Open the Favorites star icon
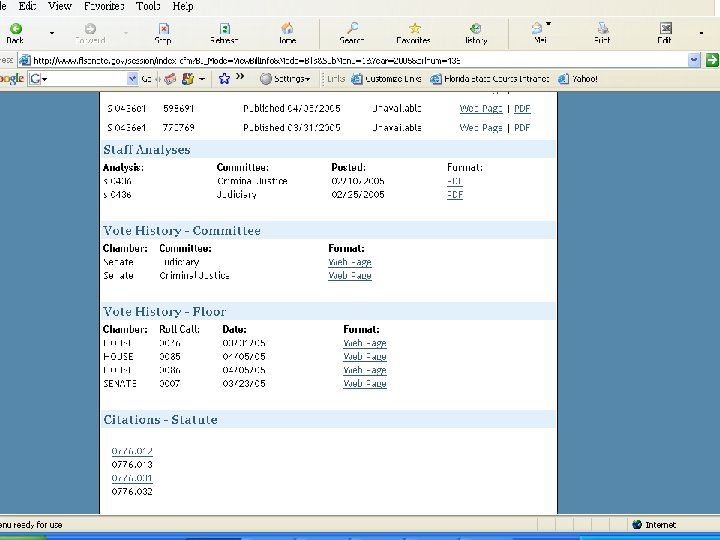This screenshot has width=720, height=540. coord(413,32)
